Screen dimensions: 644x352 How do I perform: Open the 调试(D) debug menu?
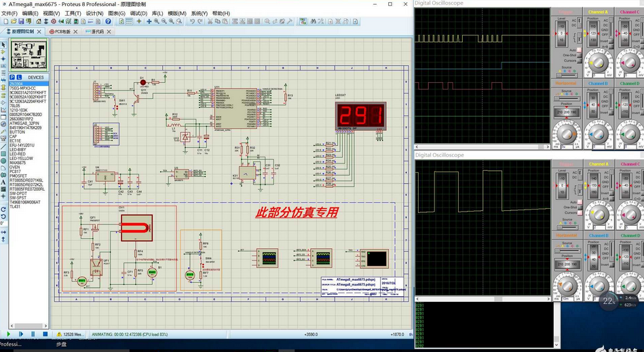click(x=138, y=13)
